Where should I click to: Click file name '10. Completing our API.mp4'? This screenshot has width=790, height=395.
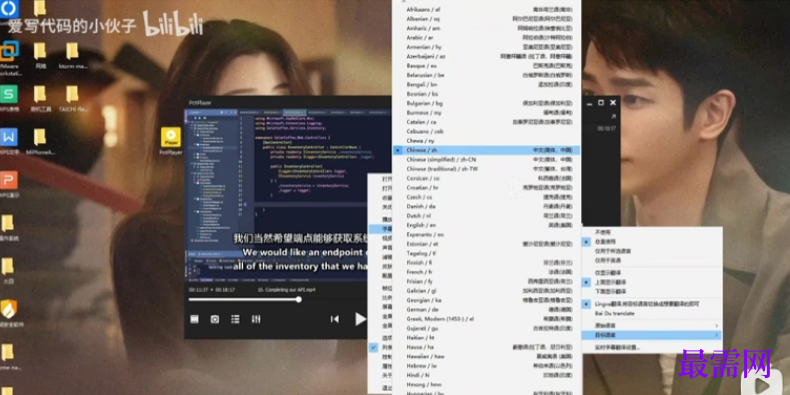point(286,290)
